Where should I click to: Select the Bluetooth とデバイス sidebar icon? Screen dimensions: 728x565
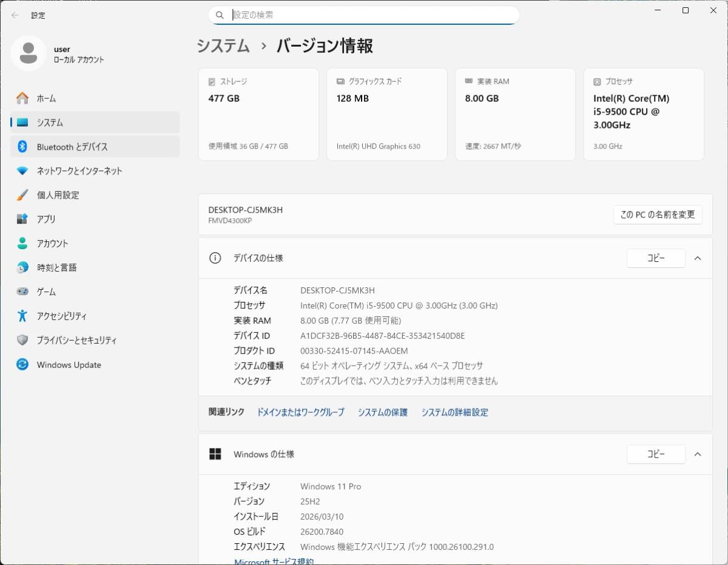click(x=22, y=146)
